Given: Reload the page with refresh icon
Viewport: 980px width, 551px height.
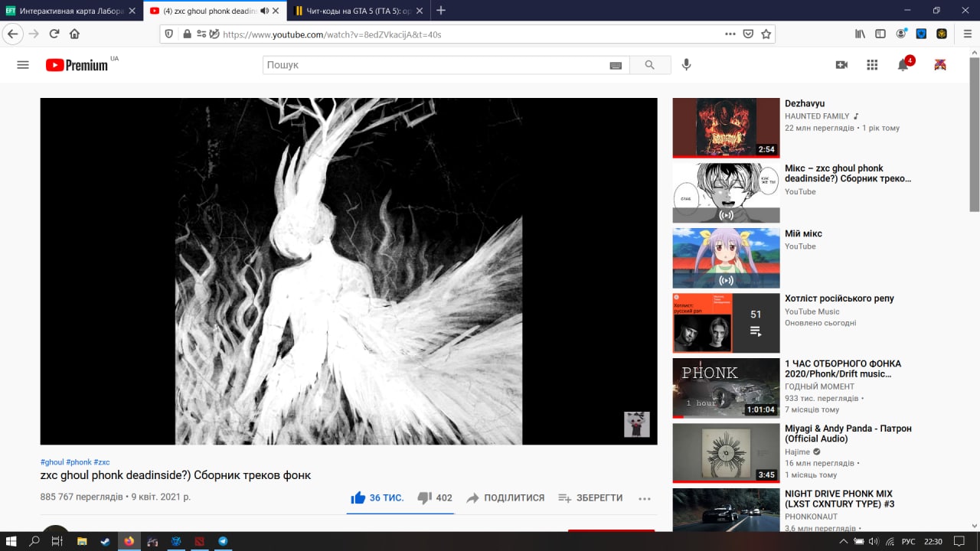Looking at the screenshot, I should [x=54, y=34].
